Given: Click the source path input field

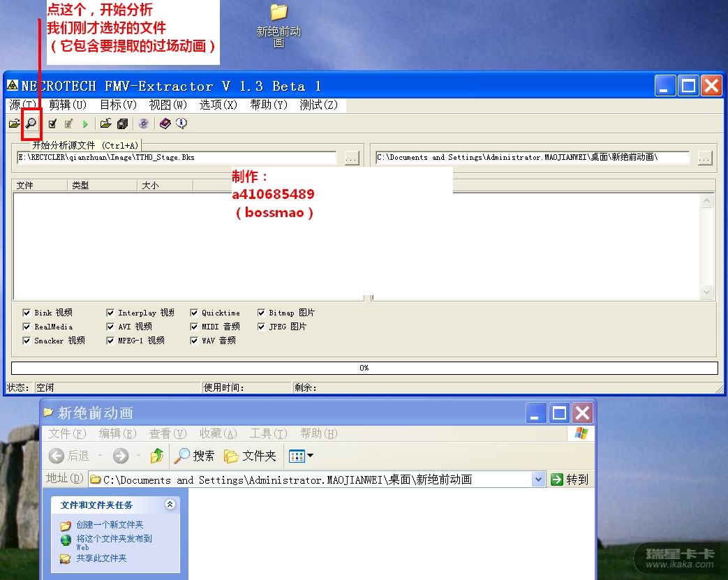Looking at the screenshot, I should (177, 158).
